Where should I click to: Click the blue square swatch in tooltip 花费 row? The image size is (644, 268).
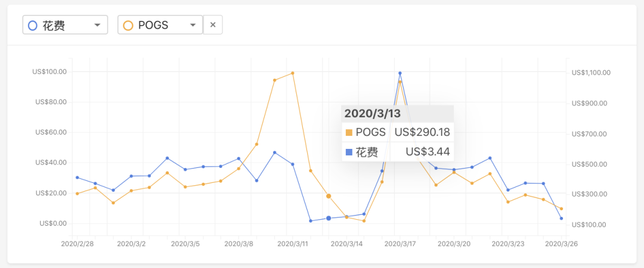[349, 152]
